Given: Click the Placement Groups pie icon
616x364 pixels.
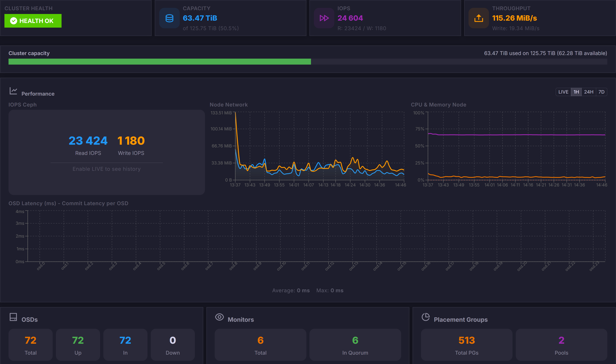Looking at the screenshot, I should pyautogui.click(x=426, y=317).
